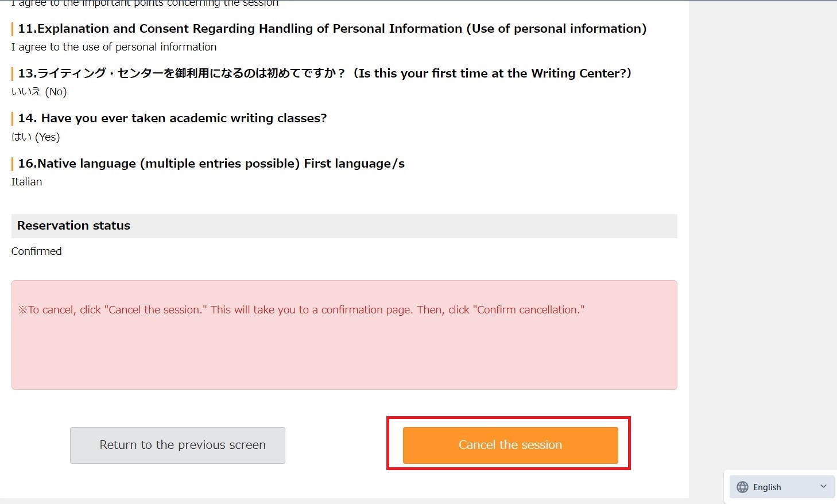The height and width of the screenshot is (504, 837).
Task: Click the はい (Yes) answer text
Action: [x=36, y=137]
